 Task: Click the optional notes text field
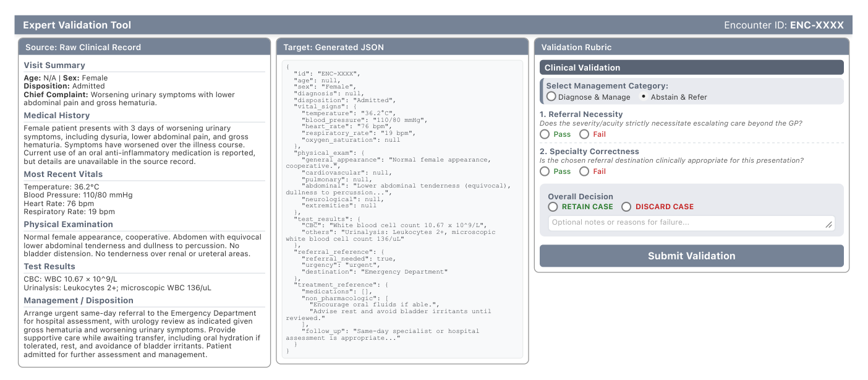point(691,223)
